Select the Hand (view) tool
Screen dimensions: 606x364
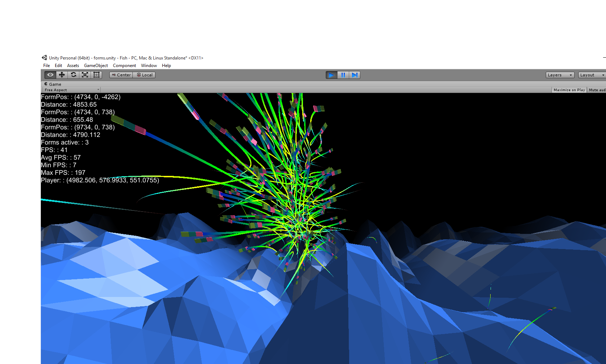point(50,75)
